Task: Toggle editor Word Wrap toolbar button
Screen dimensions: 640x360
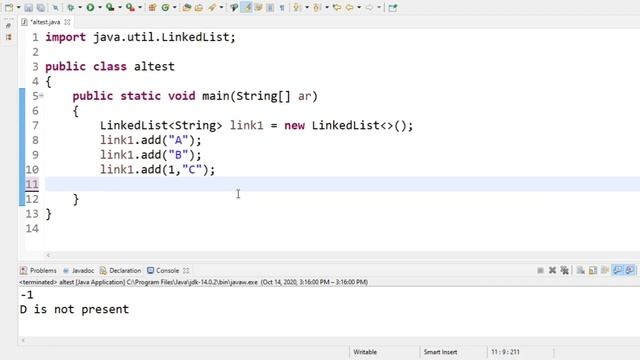Action: 258,7
